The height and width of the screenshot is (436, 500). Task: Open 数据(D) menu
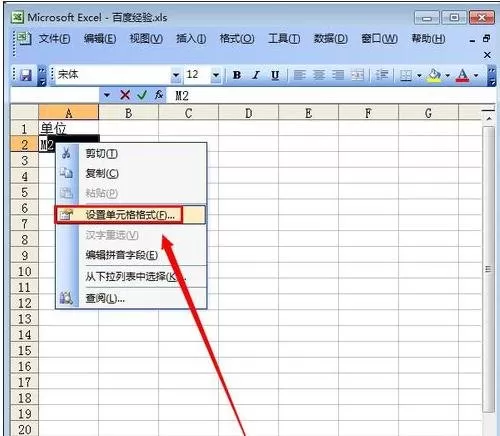tap(330, 39)
